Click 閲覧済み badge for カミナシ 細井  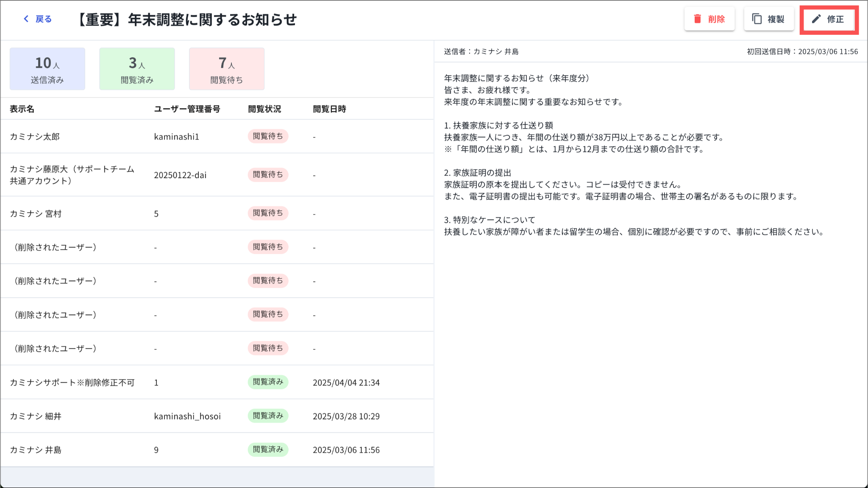[268, 415]
